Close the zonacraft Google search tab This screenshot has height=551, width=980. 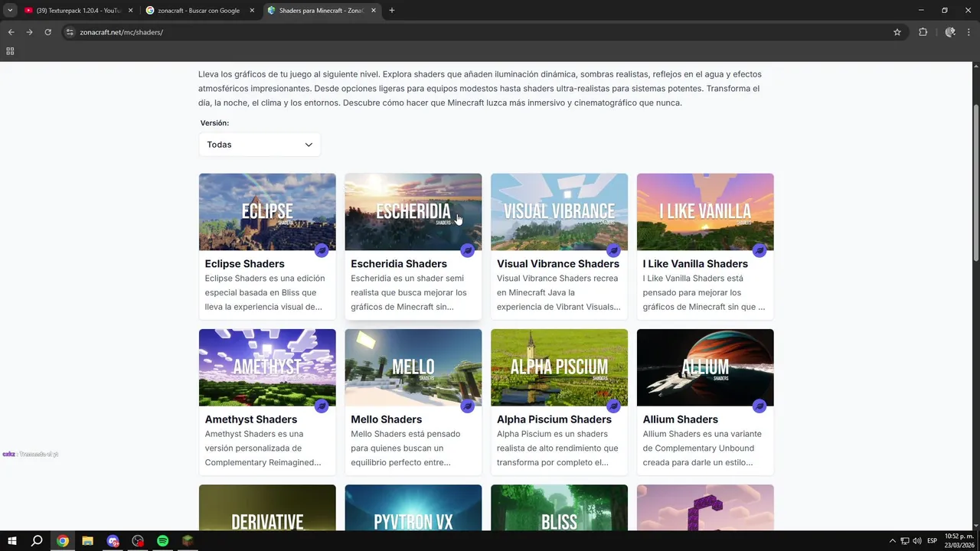point(252,11)
